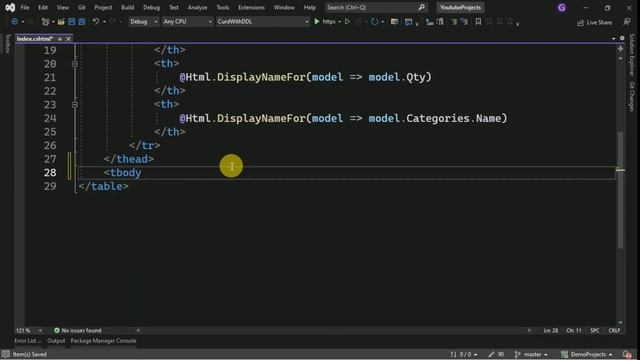Click the Ch: 11 column indicator
Image resolution: width=640 pixels, height=360 pixels.
point(573,330)
